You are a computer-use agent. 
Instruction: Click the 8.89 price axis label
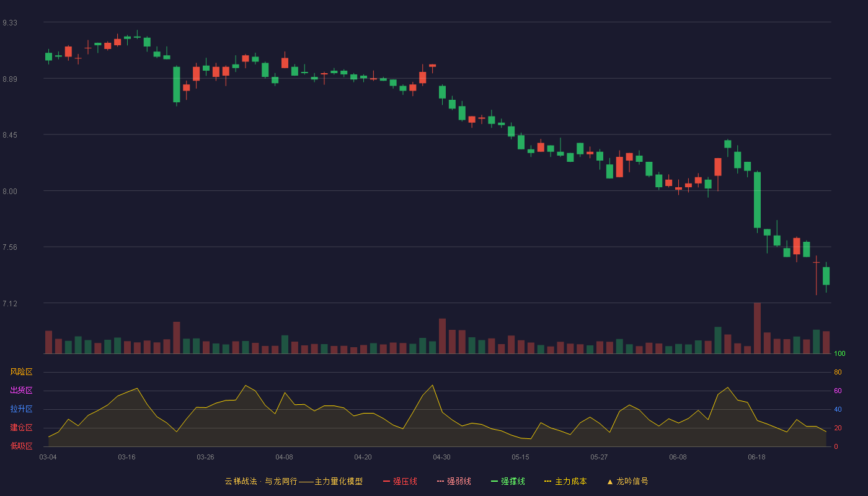pyautogui.click(x=10, y=79)
